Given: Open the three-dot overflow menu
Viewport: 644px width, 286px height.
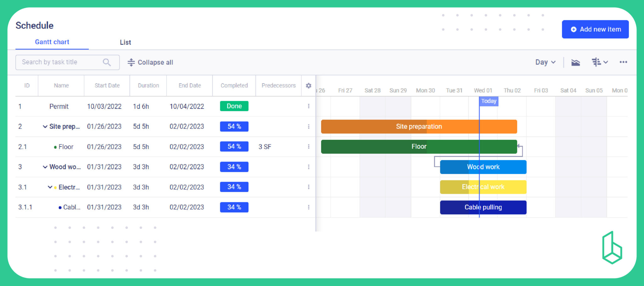Looking at the screenshot, I should click(623, 62).
